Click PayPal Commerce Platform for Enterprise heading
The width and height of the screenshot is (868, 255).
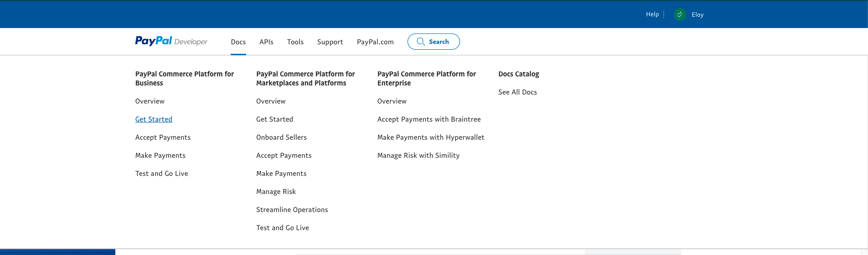pyautogui.click(x=427, y=79)
